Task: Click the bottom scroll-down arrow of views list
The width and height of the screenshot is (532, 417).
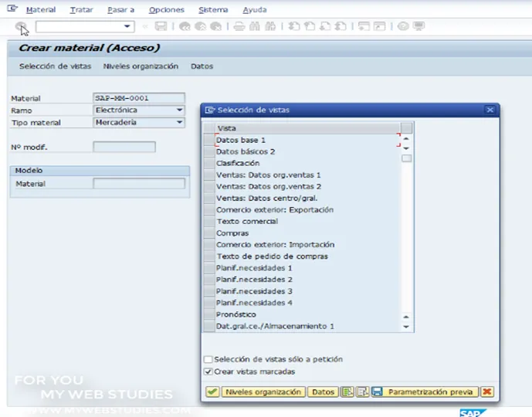Action: tap(406, 327)
